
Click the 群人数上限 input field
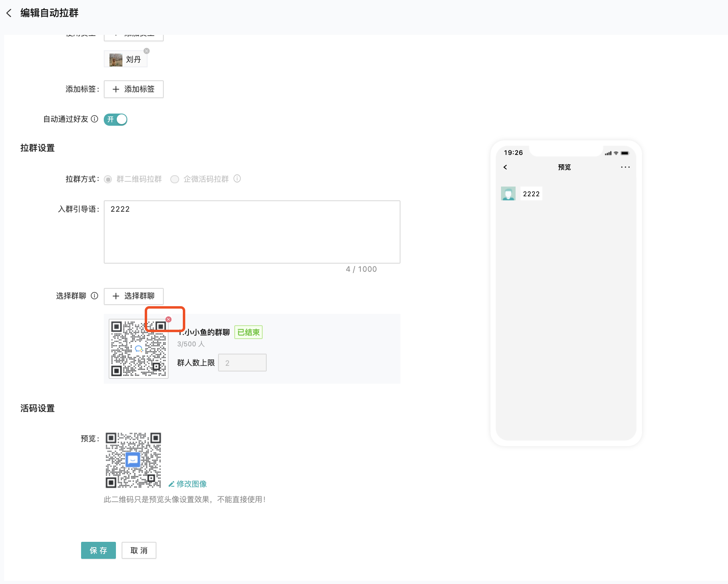tap(242, 363)
